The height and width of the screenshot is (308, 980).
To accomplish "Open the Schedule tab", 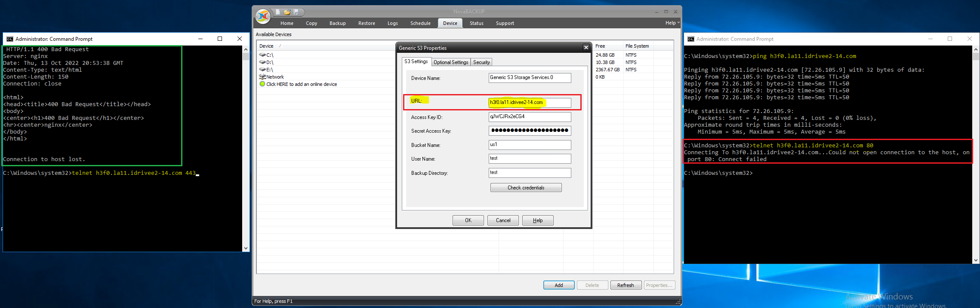I will click(x=420, y=23).
